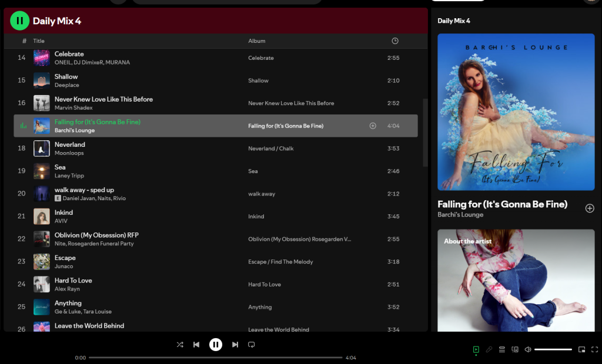Select the walk away - sped up title
This screenshot has width=602, height=364.
click(84, 190)
